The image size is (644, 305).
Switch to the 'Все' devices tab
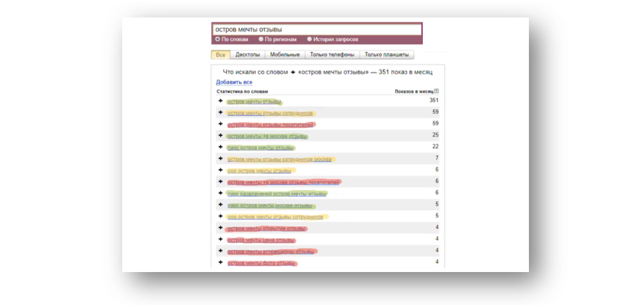click(x=220, y=54)
